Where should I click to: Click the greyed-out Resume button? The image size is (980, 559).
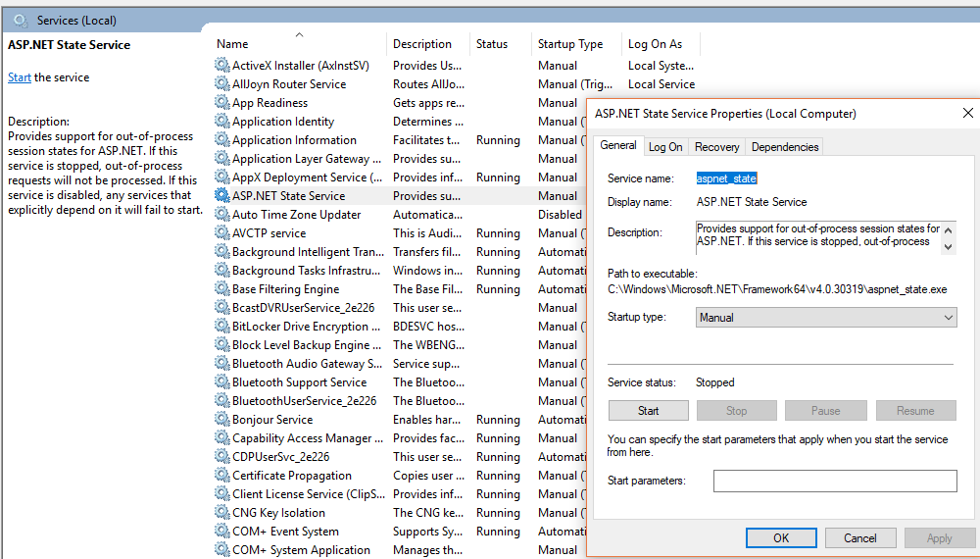915,411
